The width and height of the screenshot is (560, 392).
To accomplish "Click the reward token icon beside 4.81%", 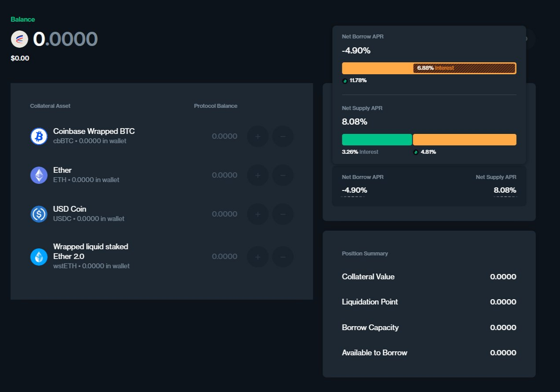I will coord(416,152).
